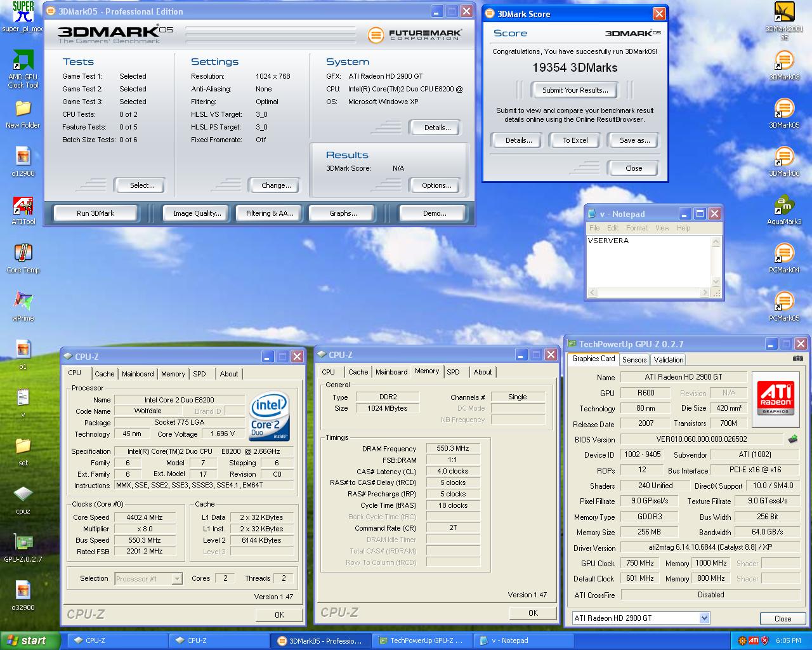Switch to TechPowerUp GPU-Z taskbar button
The width and height of the screenshot is (812, 650).
click(421, 640)
